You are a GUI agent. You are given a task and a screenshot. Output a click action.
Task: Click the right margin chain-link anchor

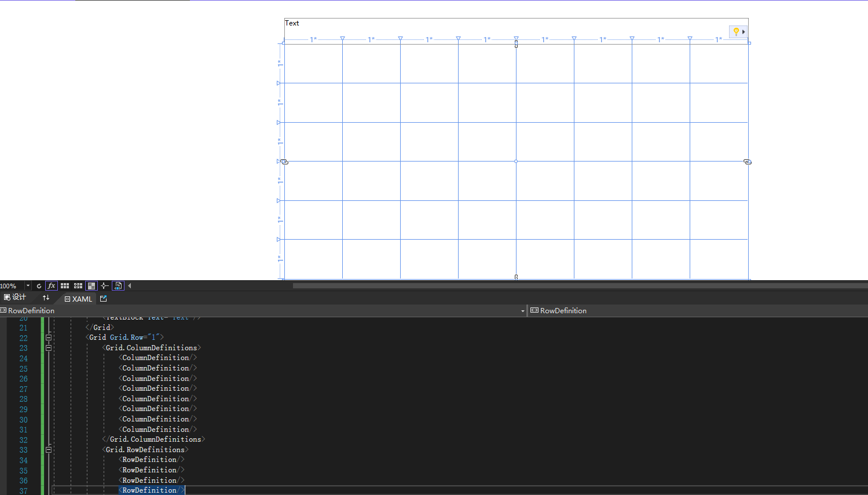click(x=748, y=162)
